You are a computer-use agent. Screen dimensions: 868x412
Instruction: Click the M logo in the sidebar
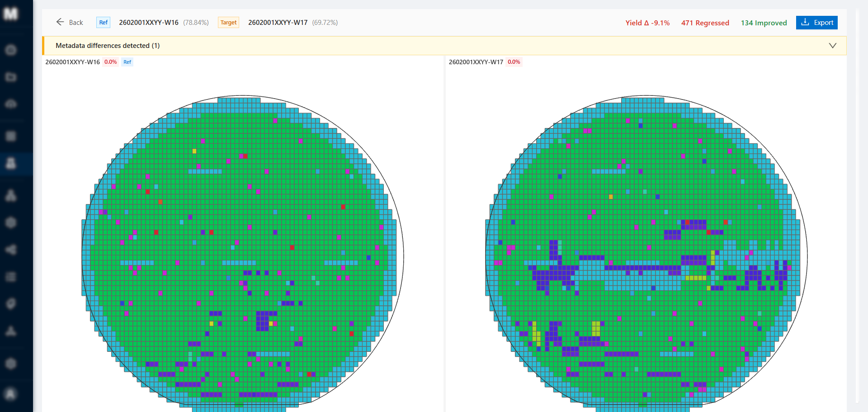click(11, 14)
